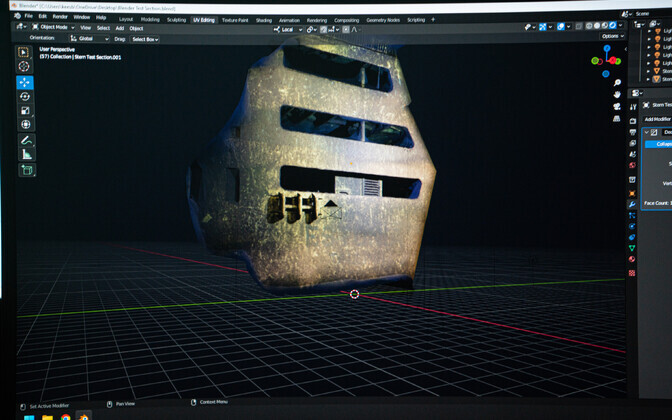The image size is (672, 420).
Task: Select the Add Cube tool
Action: [27, 170]
